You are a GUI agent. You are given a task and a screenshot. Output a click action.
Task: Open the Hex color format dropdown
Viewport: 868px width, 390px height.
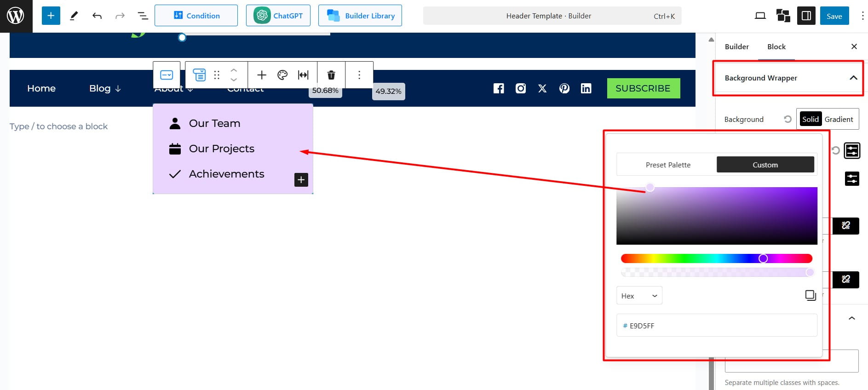coord(639,296)
